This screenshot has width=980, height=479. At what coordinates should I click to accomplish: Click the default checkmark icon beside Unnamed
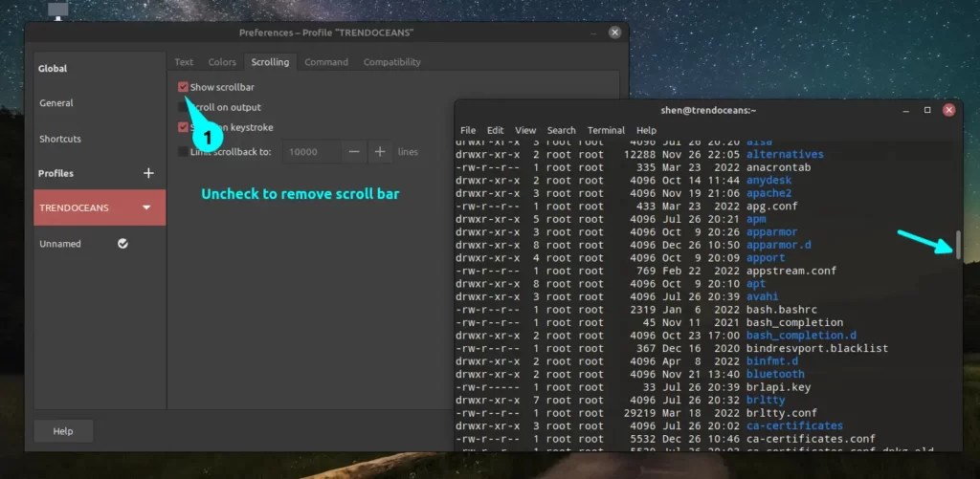click(123, 244)
